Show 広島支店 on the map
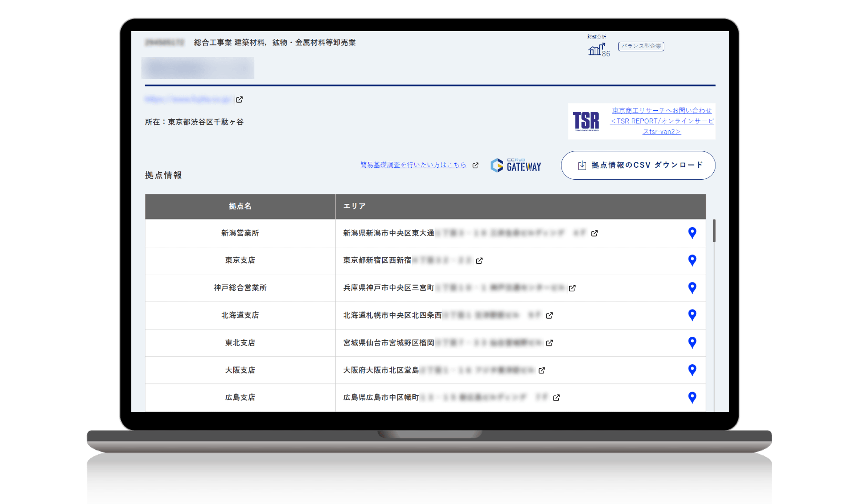The image size is (867, 504). point(692,397)
